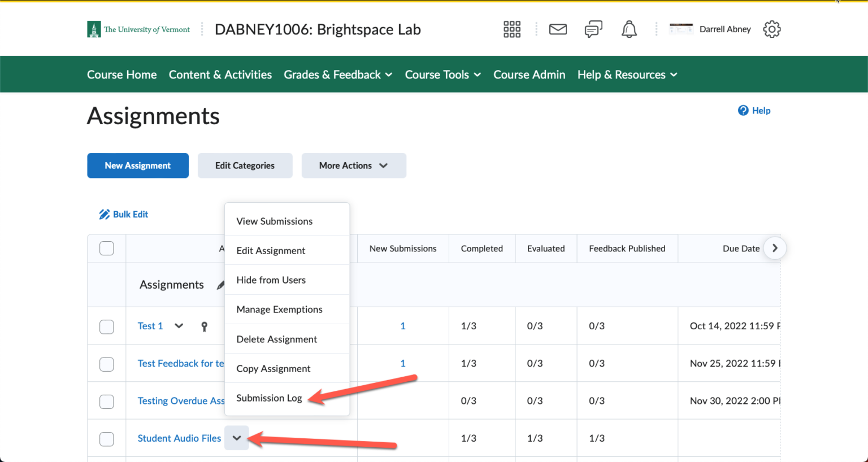
Task: Check the Student Audio Files checkbox
Action: click(106, 438)
